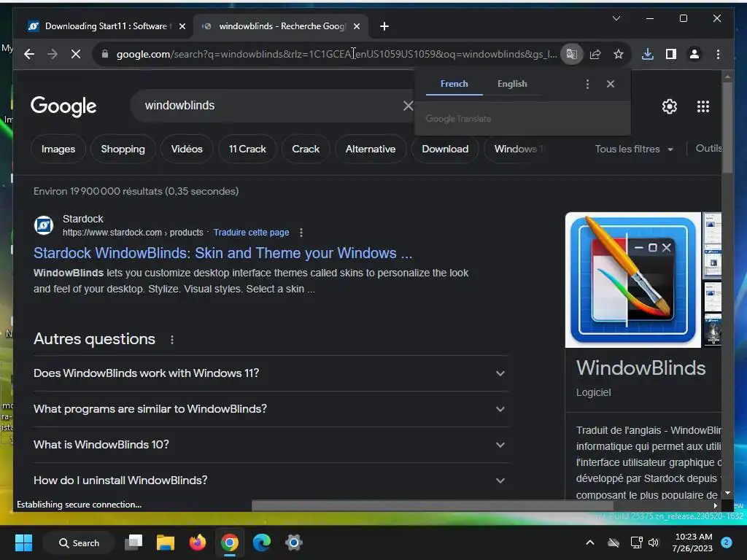Screen dimensions: 747x560
Task: Expand Does WindowBlinds work with Windows 11?
Action: pos(271,373)
